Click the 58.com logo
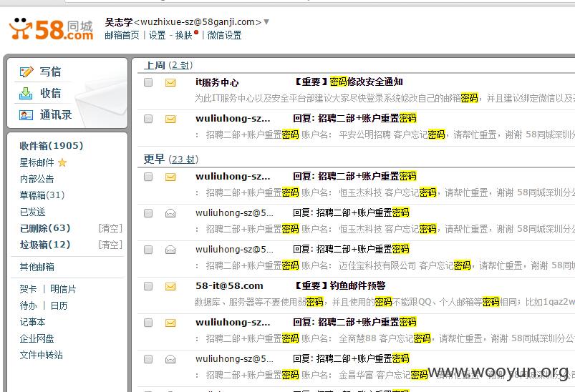The width and height of the screenshot is (575, 392). pos(52,29)
